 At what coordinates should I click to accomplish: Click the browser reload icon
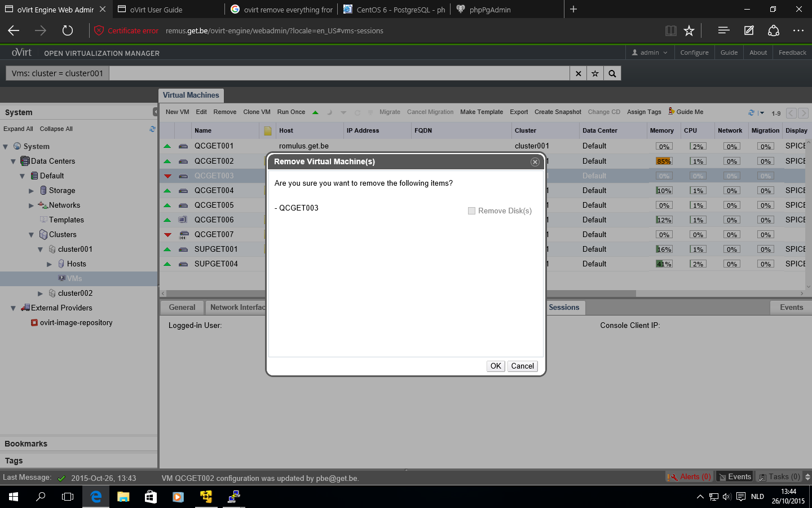pos(68,30)
